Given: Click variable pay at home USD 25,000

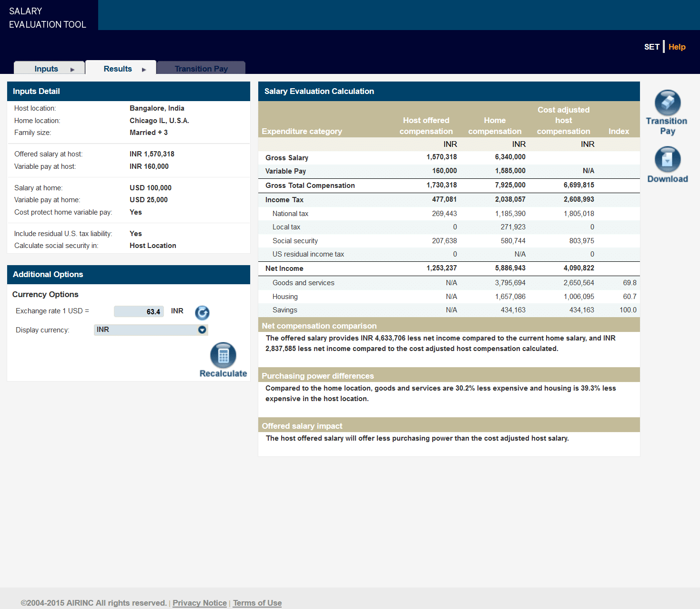Looking at the screenshot, I should point(148,200).
